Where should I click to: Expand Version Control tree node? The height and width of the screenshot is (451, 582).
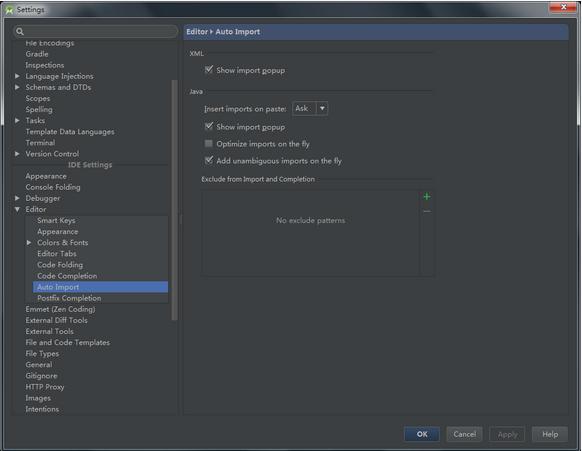[17, 153]
